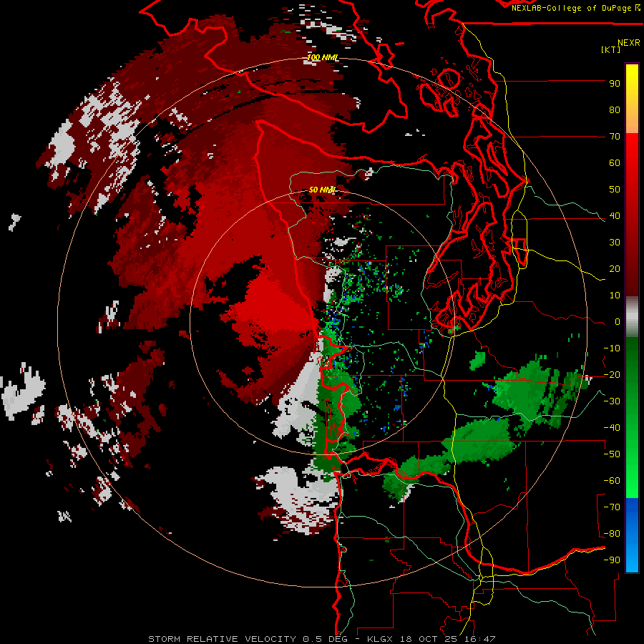Click the 40 value on the color scale
This screenshot has width=644, height=644.
point(615,215)
